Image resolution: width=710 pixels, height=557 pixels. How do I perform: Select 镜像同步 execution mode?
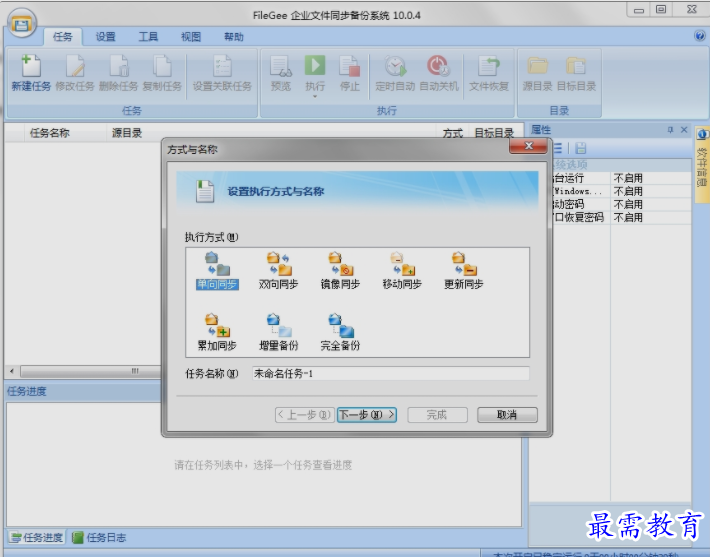point(340,271)
